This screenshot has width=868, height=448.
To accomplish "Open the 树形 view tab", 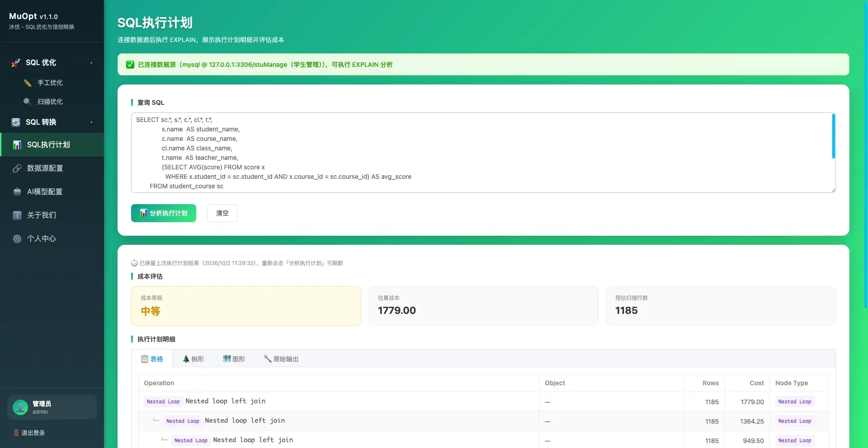I will (193, 359).
